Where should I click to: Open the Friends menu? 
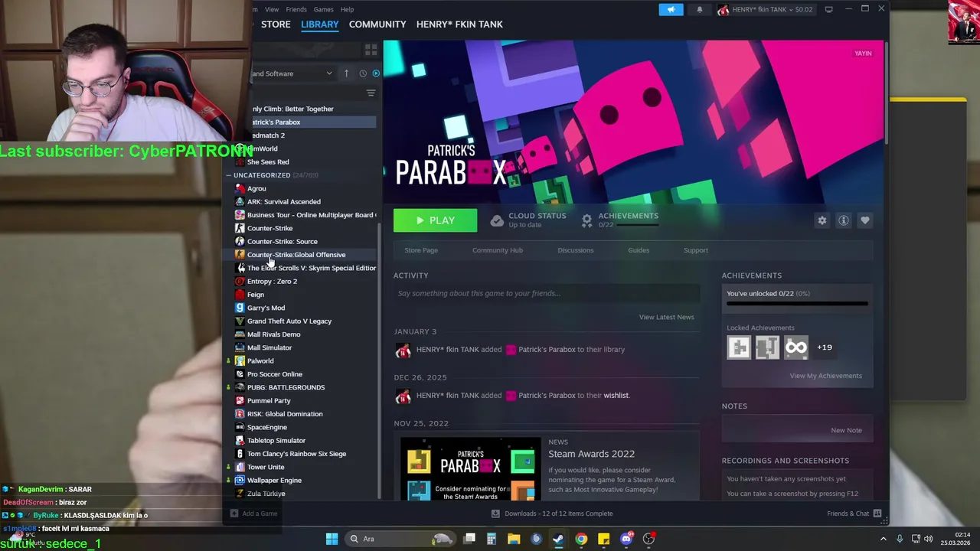coord(296,9)
